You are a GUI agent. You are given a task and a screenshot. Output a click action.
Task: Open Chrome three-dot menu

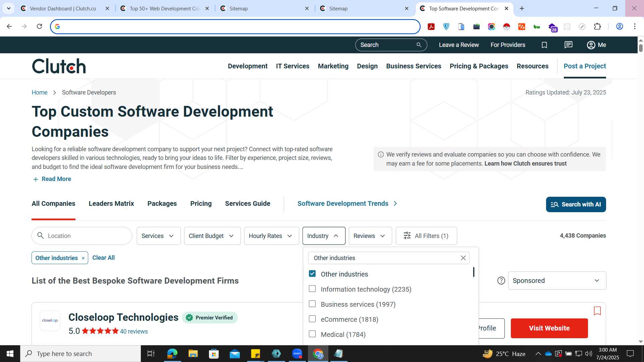click(635, 26)
